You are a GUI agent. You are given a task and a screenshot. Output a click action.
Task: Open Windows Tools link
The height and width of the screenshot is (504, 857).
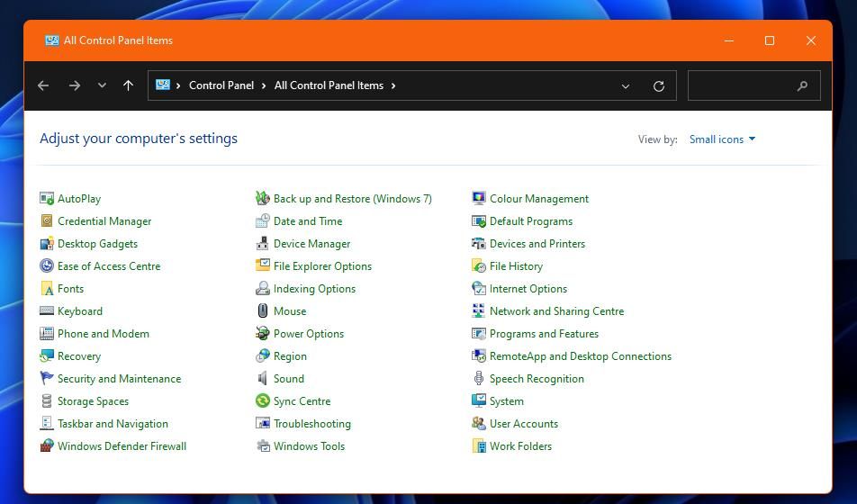pos(310,446)
